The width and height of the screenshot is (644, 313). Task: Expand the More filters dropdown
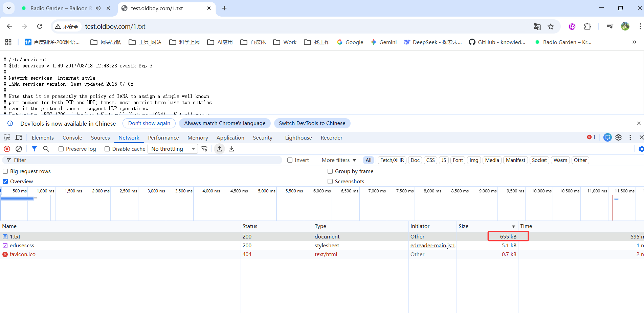pos(339,160)
